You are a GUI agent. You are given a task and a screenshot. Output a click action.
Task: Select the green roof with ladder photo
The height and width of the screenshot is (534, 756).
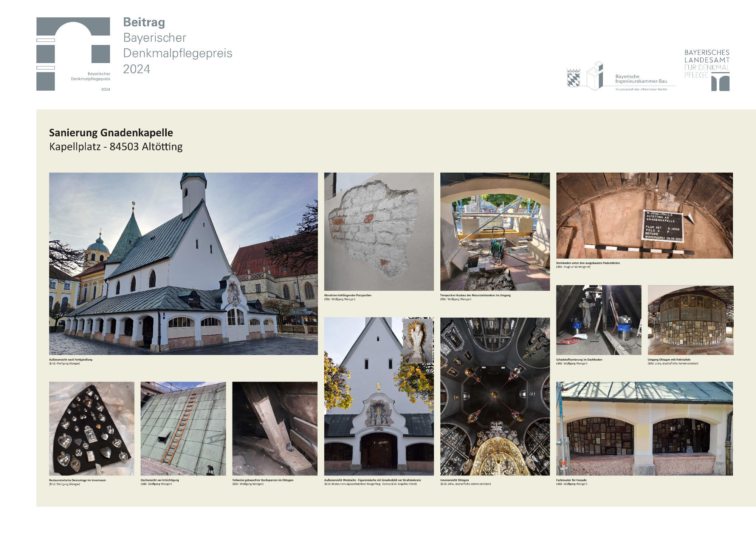point(183,428)
